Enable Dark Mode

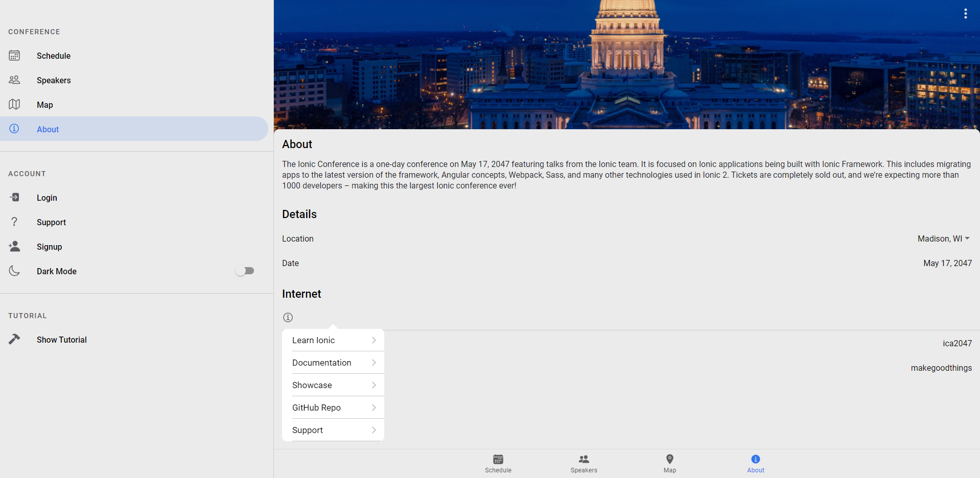coord(245,271)
